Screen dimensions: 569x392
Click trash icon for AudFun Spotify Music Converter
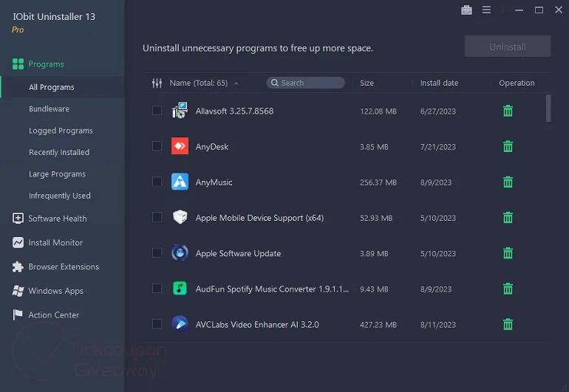point(508,289)
